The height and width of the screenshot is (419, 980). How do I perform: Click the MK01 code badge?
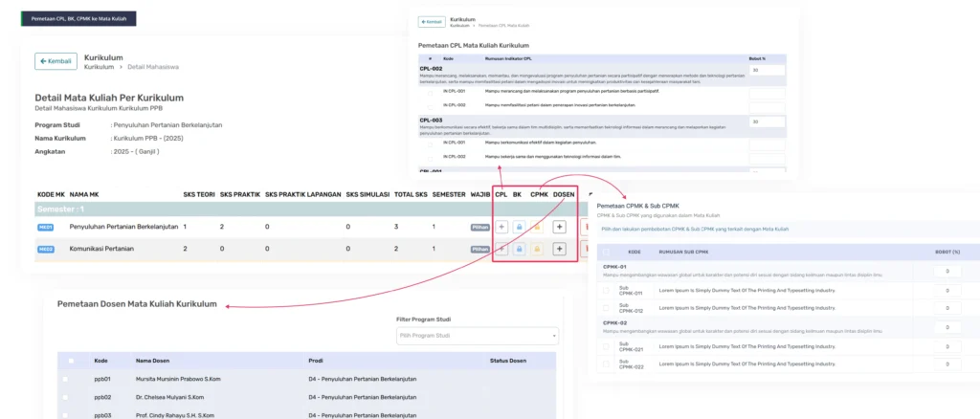(46, 227)
